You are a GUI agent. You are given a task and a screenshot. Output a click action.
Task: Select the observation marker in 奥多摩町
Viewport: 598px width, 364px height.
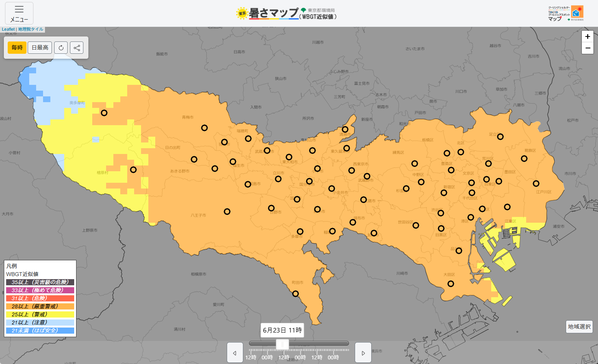104,113
